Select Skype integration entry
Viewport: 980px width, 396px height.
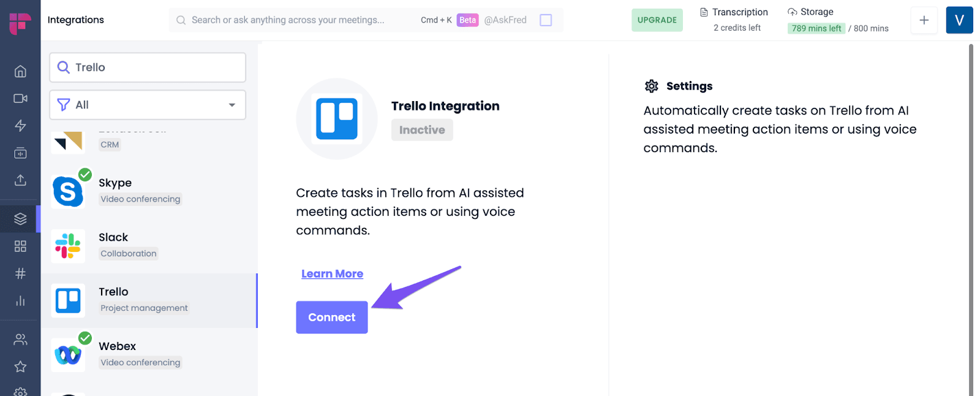pos(149,191)
